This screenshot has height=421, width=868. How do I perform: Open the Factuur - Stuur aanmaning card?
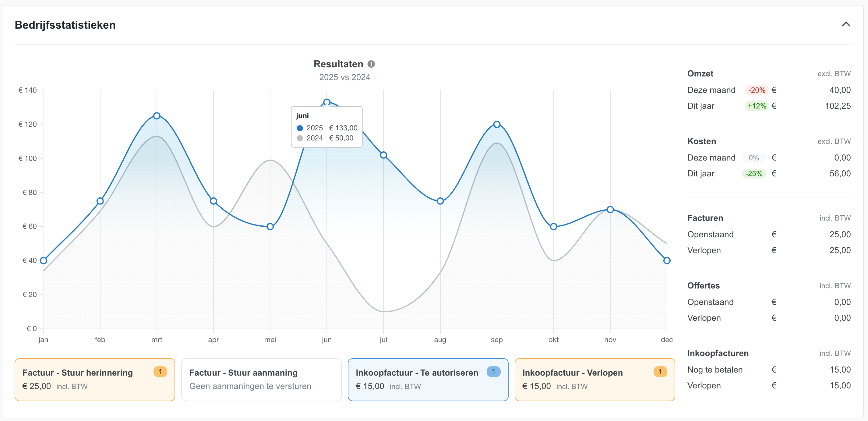[x=261, y=380]
